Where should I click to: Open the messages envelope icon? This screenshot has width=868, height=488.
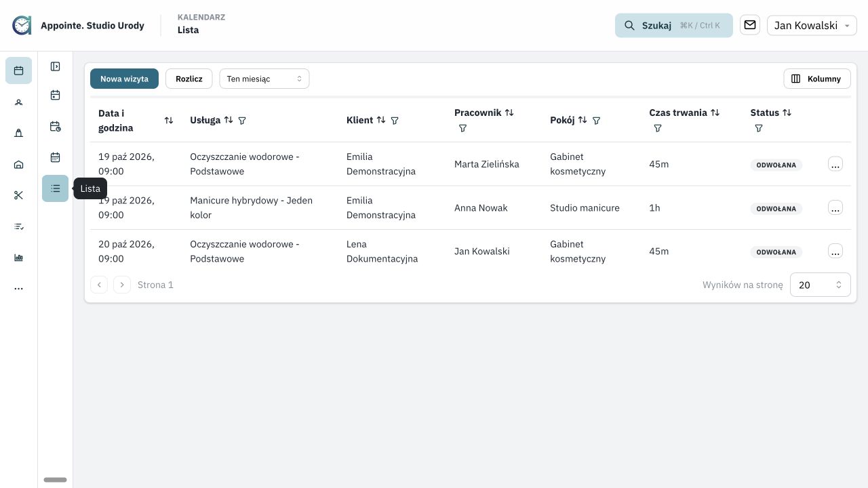coord(749,25)
